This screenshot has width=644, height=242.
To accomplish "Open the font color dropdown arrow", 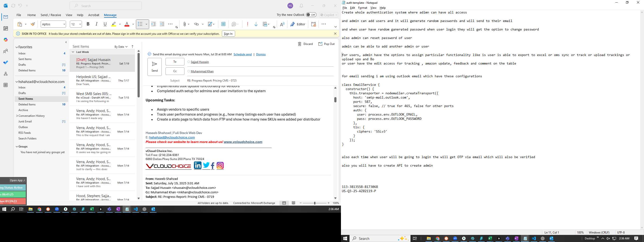I will pyautogui.click(x=133, y=24).
